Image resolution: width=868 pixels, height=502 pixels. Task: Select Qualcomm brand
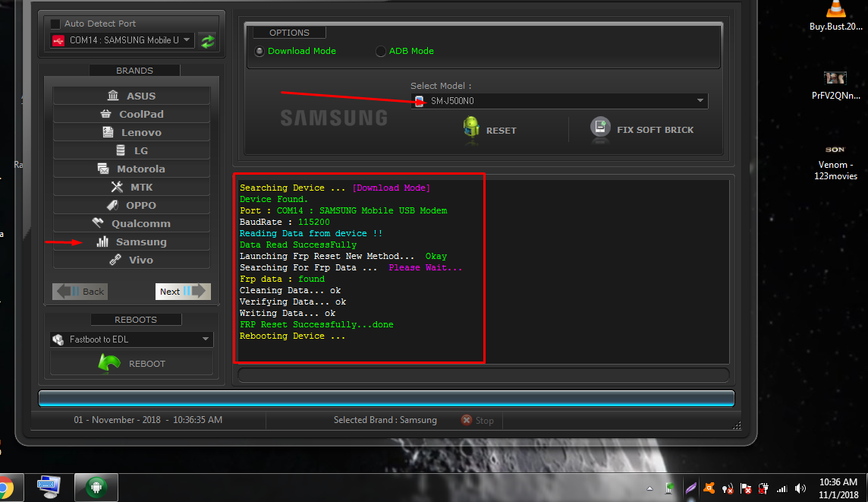coord(131,224)
